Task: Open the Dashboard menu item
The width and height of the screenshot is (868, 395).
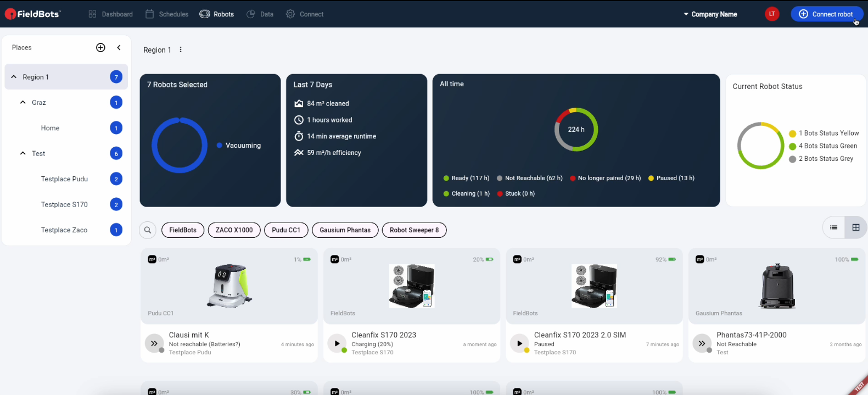Action: point(110,14)
